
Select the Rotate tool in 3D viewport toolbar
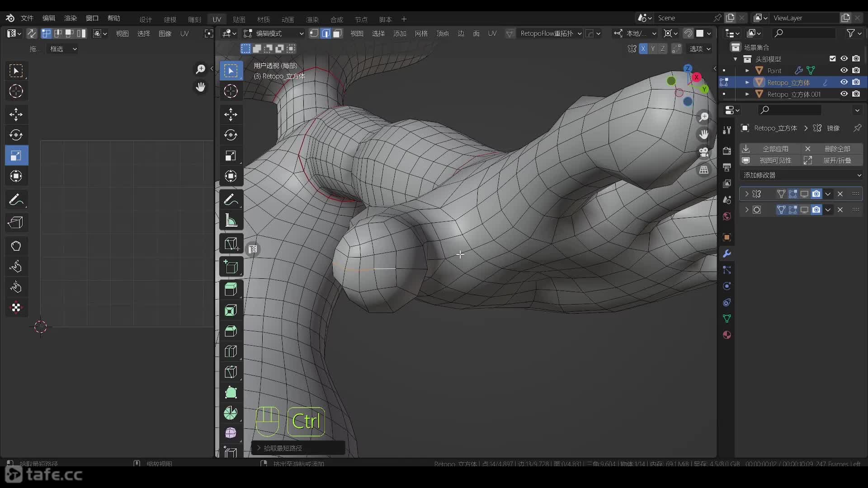[x=231, y=135]
